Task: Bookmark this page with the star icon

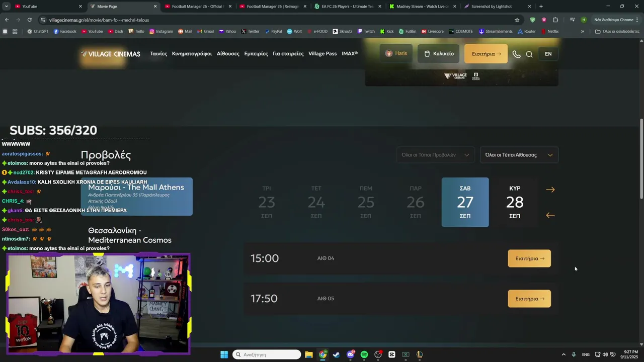Action: pyautogui.click(x=517, y=20)
